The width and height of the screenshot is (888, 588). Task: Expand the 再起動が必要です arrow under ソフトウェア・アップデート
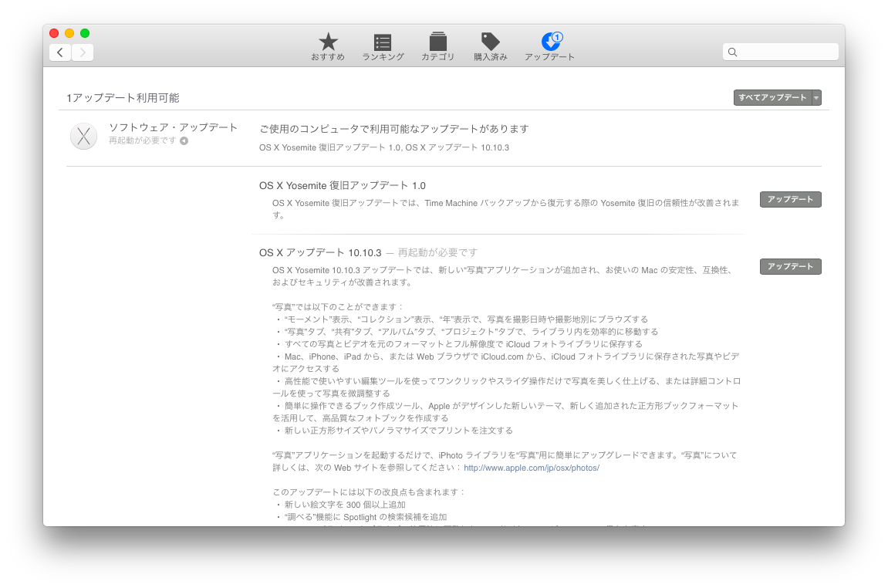pos(184,141)
